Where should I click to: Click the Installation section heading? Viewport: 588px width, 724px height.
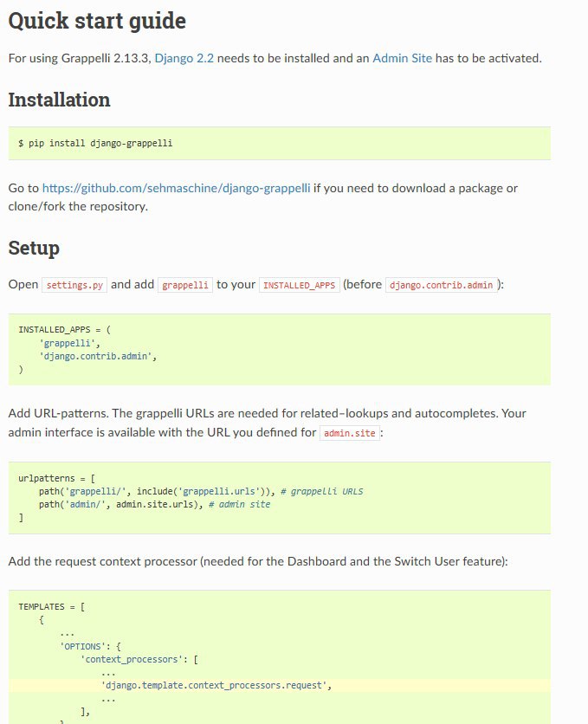pyautogui.click(x=59, y=100)
